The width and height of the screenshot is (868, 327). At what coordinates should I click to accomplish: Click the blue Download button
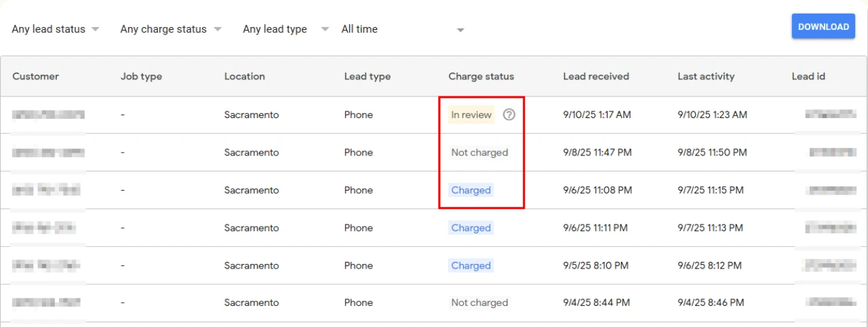click(823, 27)
